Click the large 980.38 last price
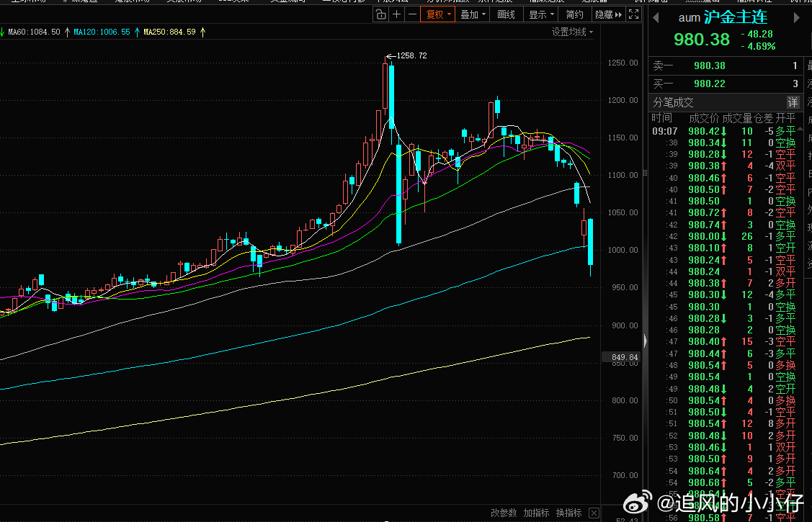 click(702, 40)
